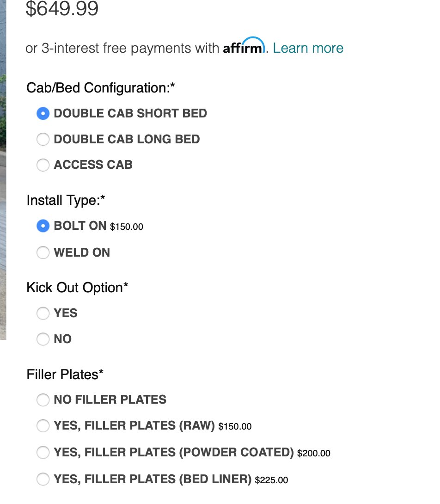
Task: Click the Filler Plates heading
Action: [65, 375]
